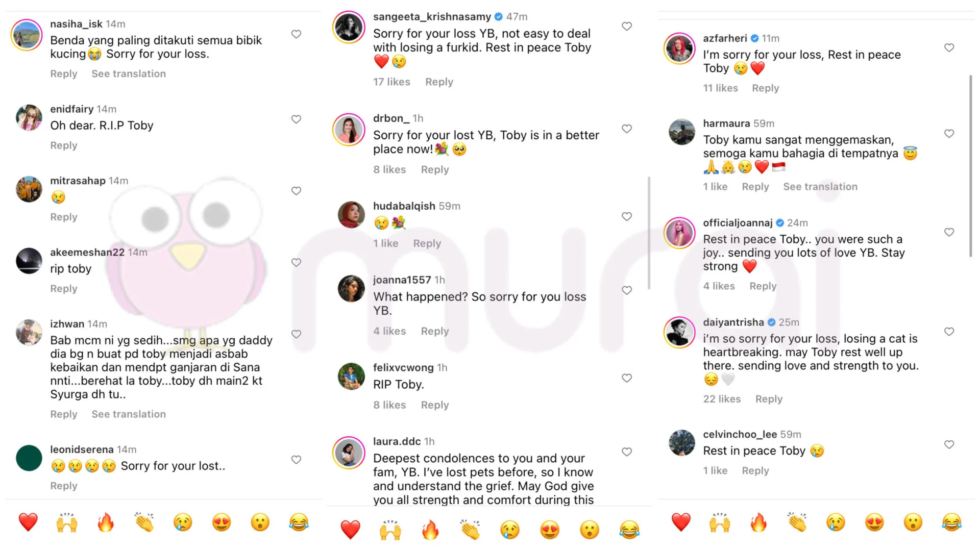Tap laughing tears emoji in right panel
Viewport: 980px width, 551px height.
[951, 522]
